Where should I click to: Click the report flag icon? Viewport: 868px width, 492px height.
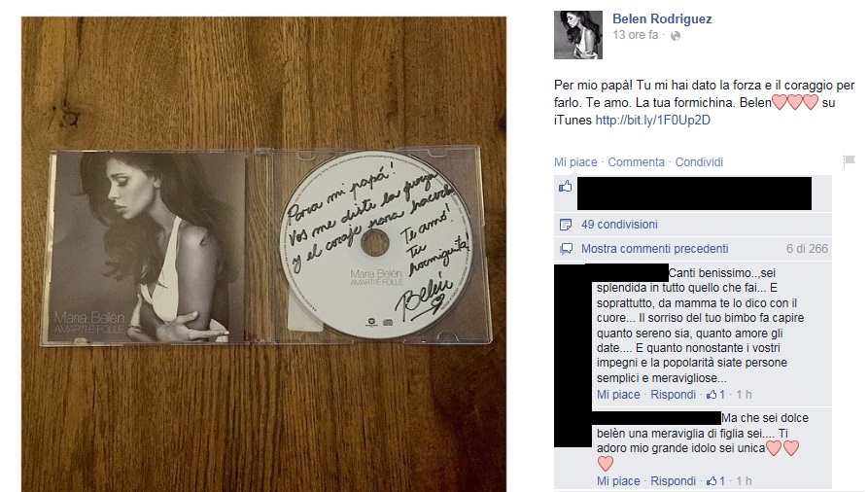tap(849, 161)
